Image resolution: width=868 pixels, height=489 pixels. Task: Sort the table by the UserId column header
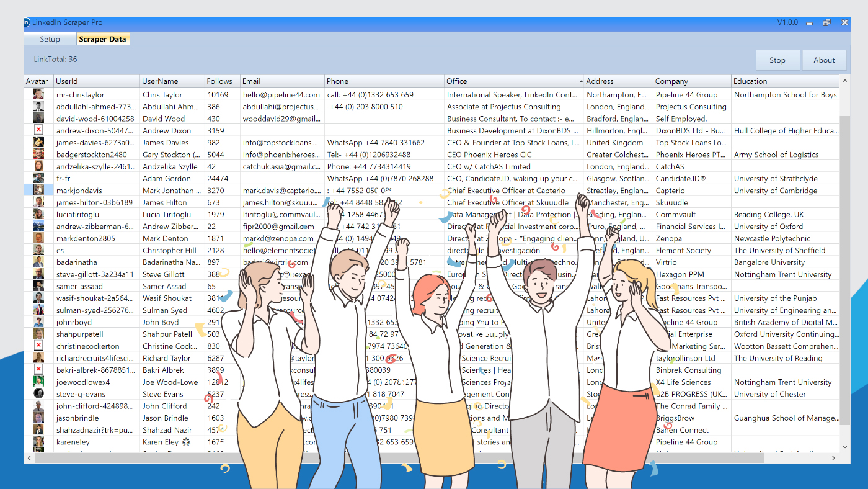(97, 81)
